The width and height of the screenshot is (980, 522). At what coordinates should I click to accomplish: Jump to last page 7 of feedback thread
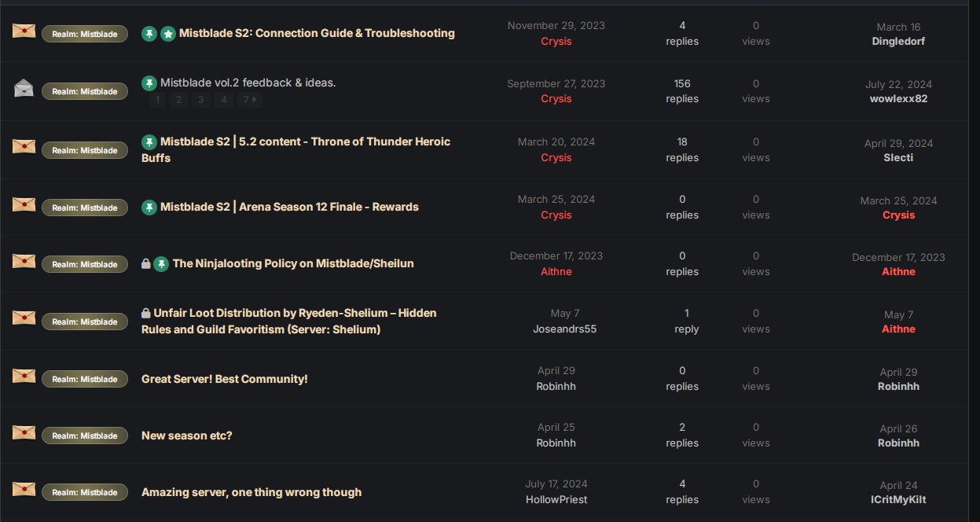[250, 100]
